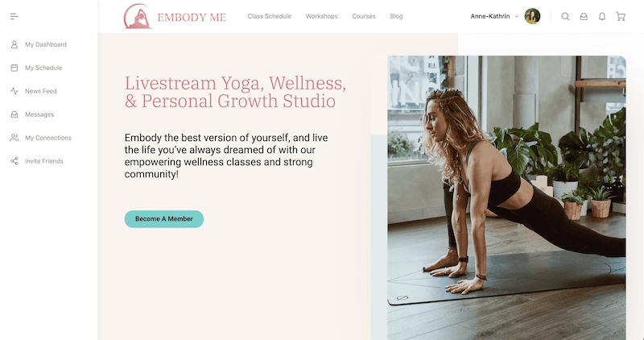The image size is (644, 340).
Task: Click the News Feed activity icon
Action: [14, 91]
